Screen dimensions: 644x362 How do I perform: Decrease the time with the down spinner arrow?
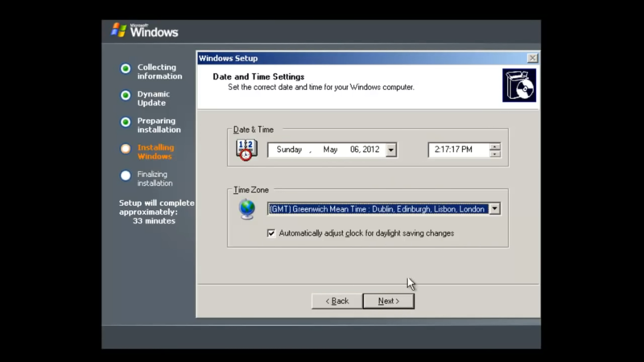pyautogui.click(x=495, y=154)
